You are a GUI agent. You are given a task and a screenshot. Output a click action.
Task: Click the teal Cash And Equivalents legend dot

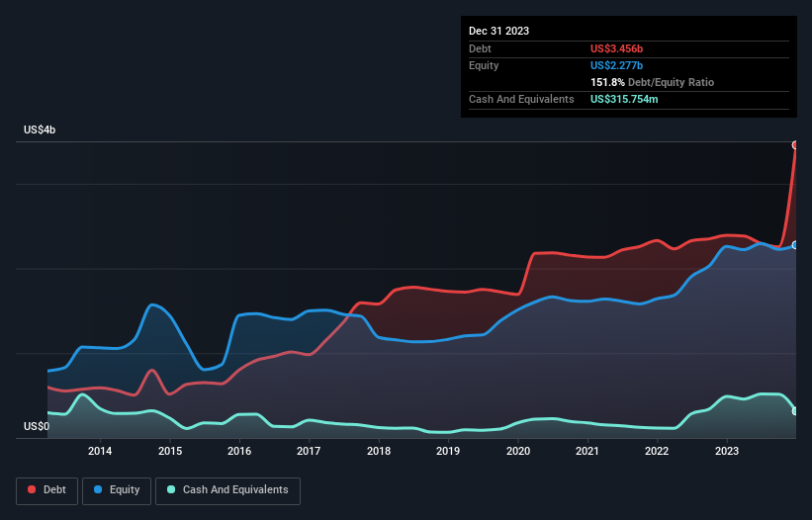point(171,489)
